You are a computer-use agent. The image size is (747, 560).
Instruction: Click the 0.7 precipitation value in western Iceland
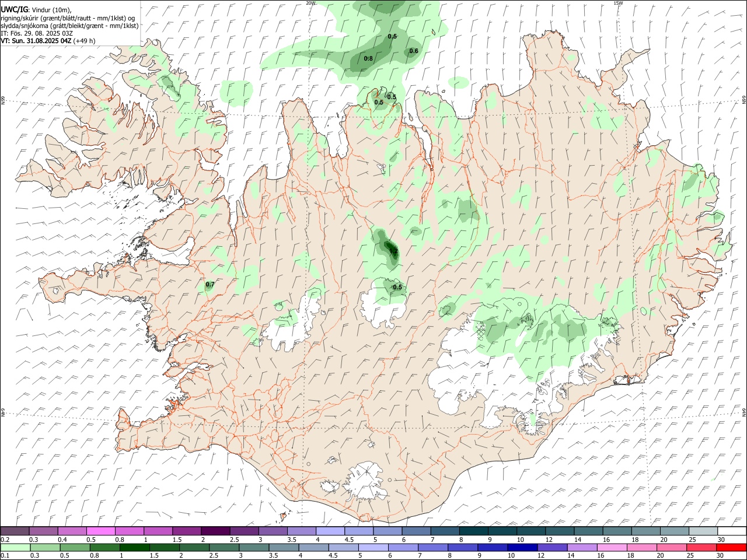[210, 285]
